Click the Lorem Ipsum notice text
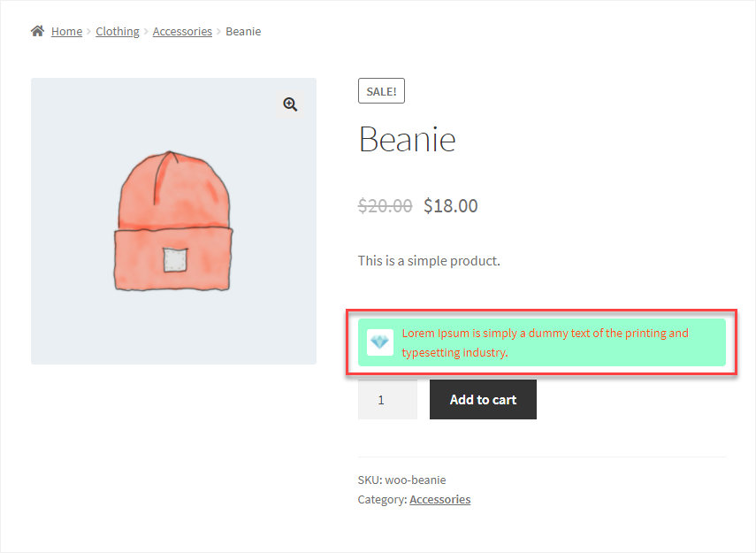 (545, 342)
